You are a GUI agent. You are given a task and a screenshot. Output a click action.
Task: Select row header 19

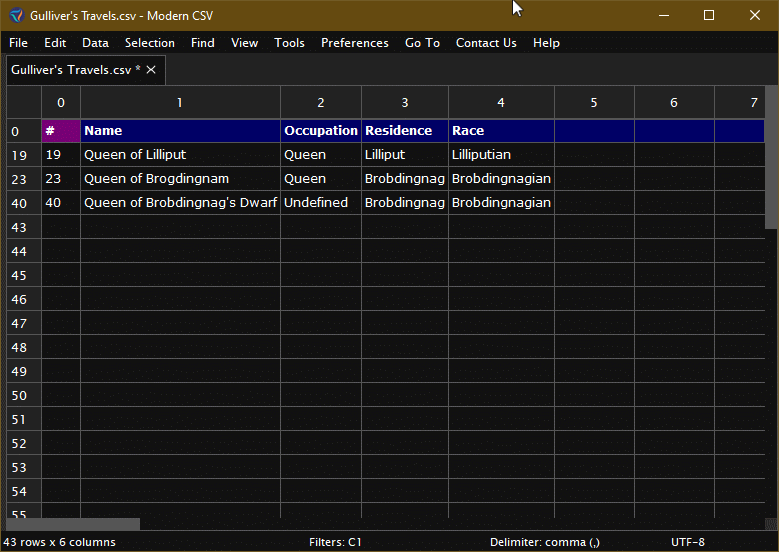click(x=24, y=155)
